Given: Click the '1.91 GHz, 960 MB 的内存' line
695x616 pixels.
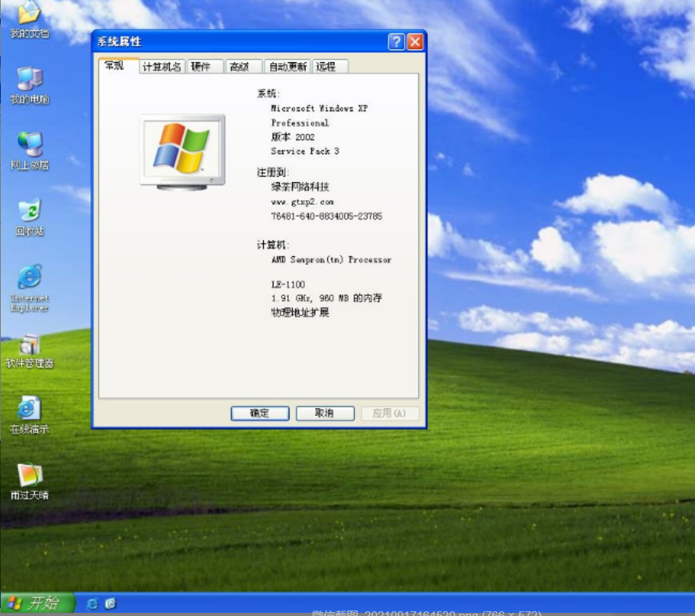Looking at the screenshot, I should tap(326, 298).
